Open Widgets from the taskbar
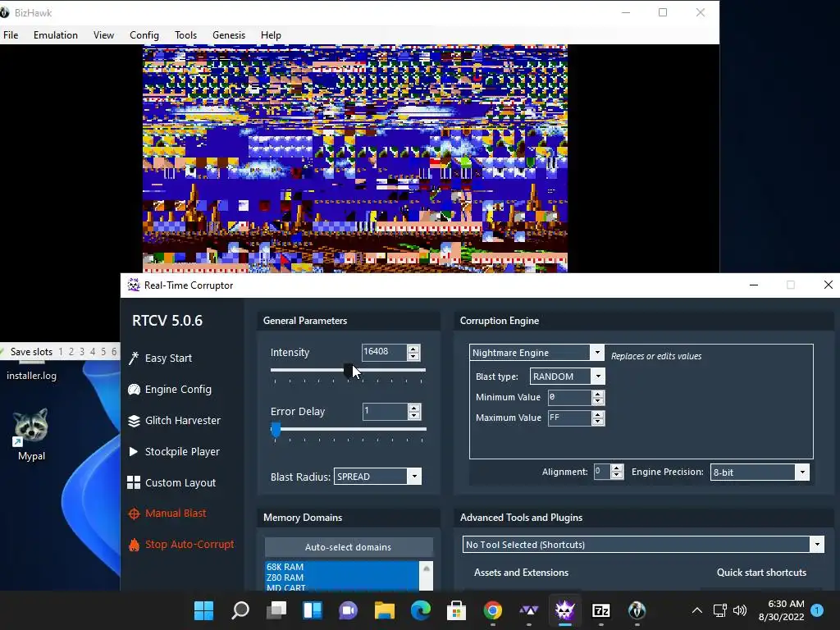This screenshot has height=630, width=840. pyautogui.click(x=313, y=610)
